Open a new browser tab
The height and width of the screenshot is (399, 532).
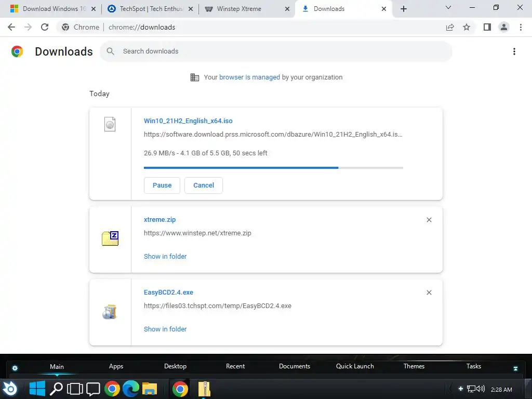(x=403, y=9)
